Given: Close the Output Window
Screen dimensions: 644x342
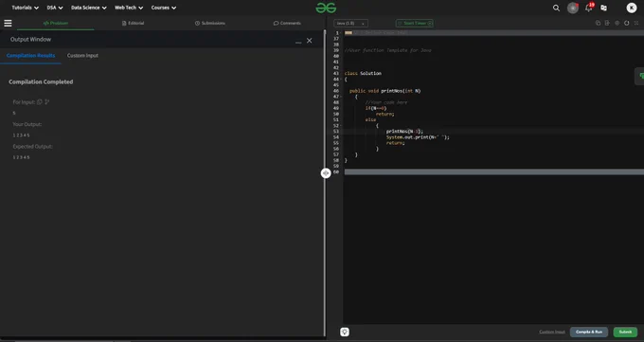Looking at the screenshot, I should coord(310,41).
